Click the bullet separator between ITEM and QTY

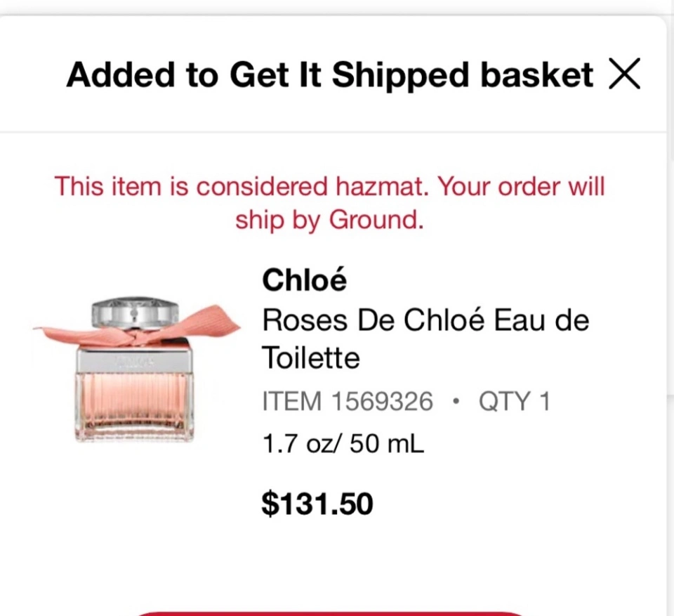(x=456, y=402)
